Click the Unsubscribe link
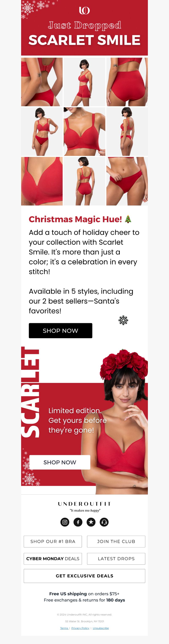 tap(101, 628)
